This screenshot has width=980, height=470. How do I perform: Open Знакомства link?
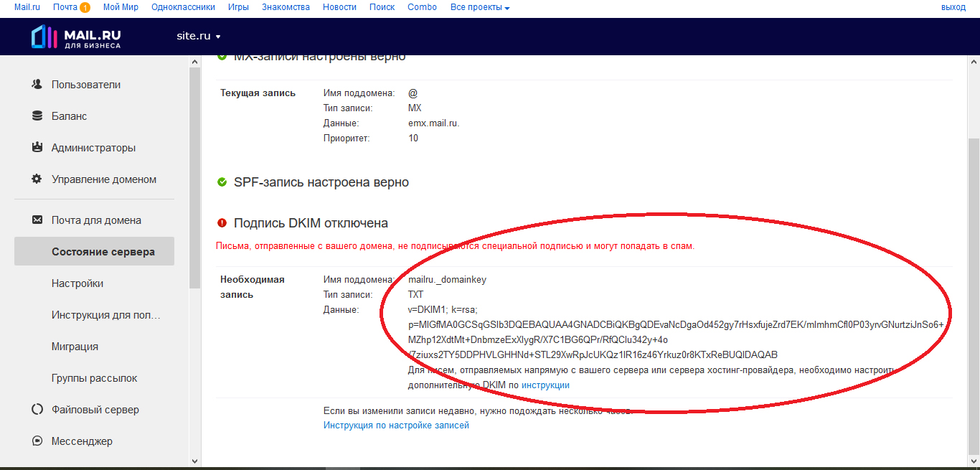pyautogui.click(x=286, y=7)
